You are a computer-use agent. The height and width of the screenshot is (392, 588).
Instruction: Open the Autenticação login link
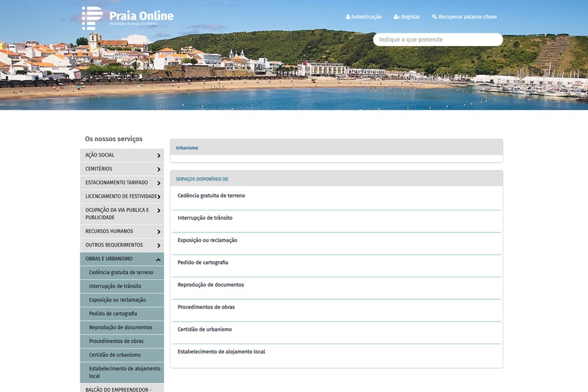coord(364,17)
